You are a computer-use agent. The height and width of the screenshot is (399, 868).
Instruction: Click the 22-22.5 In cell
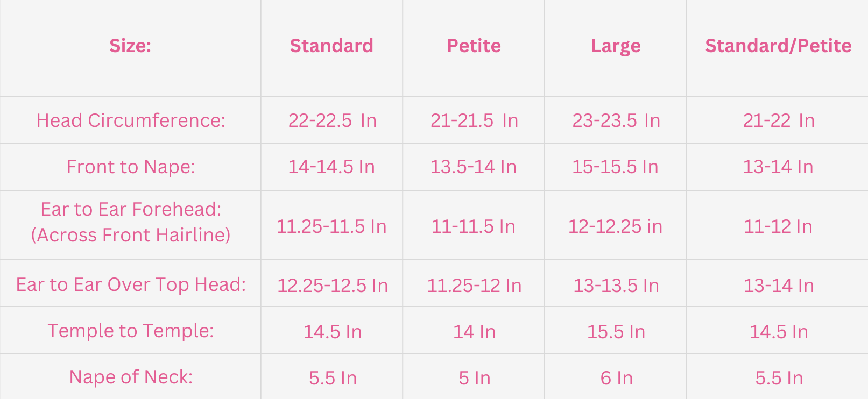332,120
